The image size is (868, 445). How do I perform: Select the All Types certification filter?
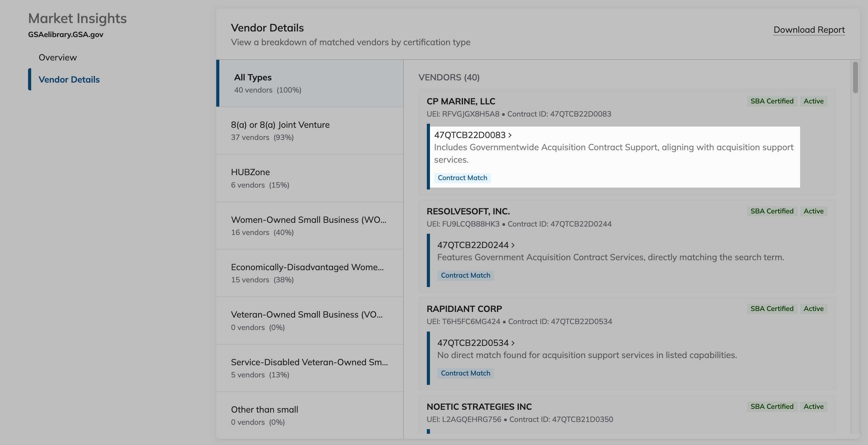pyautogui.click(x=310, y=83)
